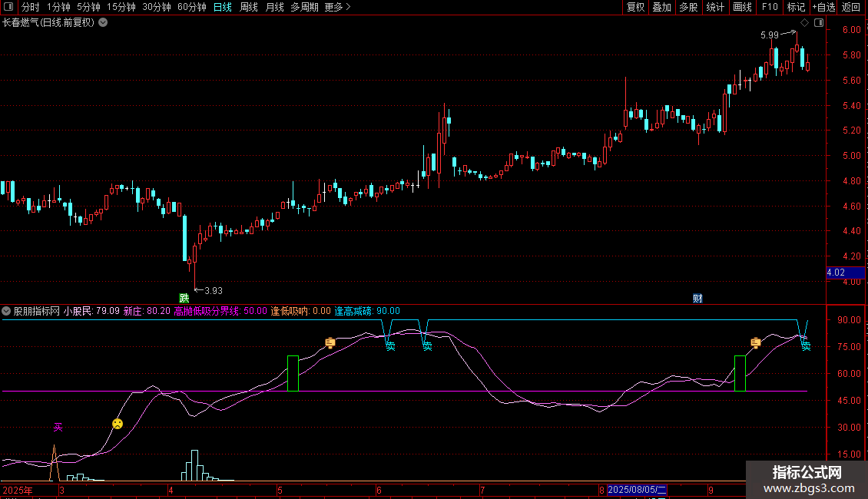
Task: Click the 逢低吸呐: 0.00 label
Action: (300, 311)
